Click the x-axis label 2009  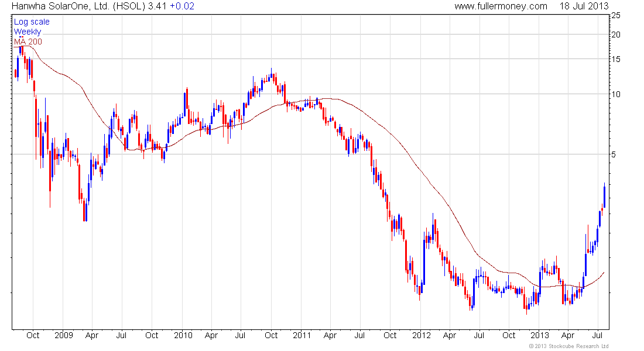(64, 335)
